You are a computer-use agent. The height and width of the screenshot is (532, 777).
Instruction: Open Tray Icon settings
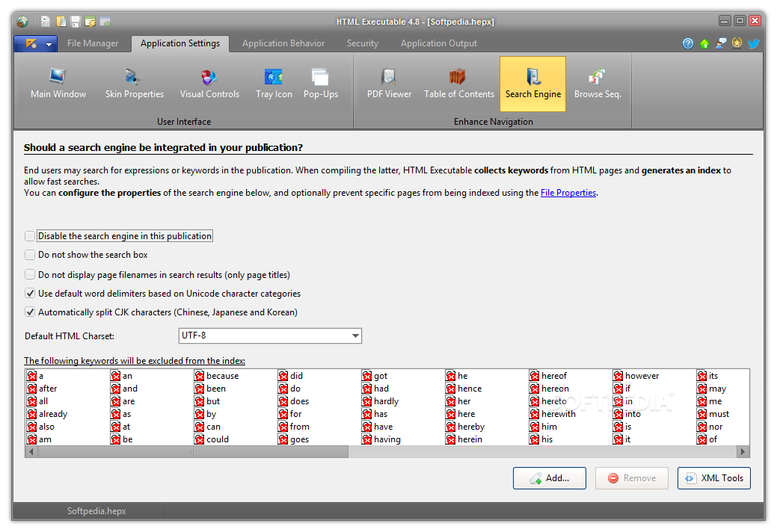(x=274, y=84)
